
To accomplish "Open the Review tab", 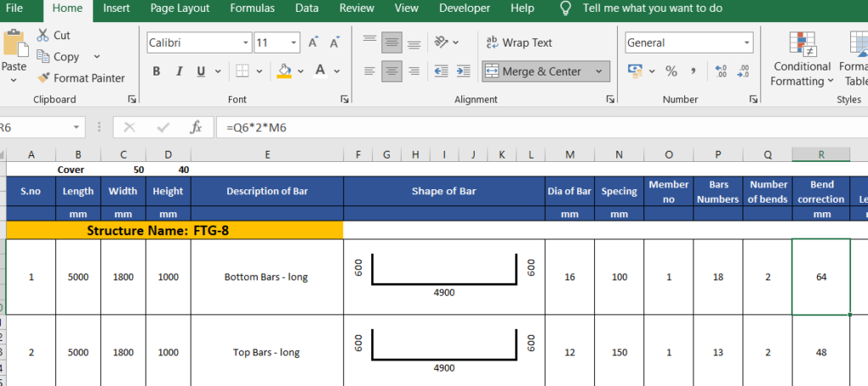I will (x=357, y=8).
